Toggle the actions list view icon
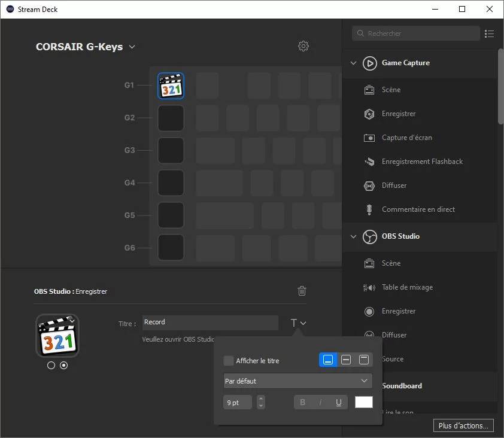Screen dimensions: 504x438 pos(489,34)
